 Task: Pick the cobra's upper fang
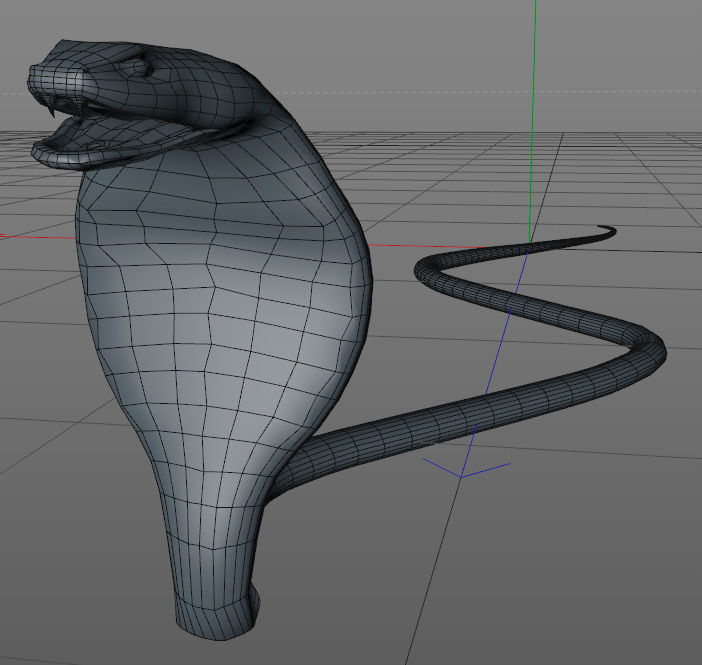click(x=51, y=109)
